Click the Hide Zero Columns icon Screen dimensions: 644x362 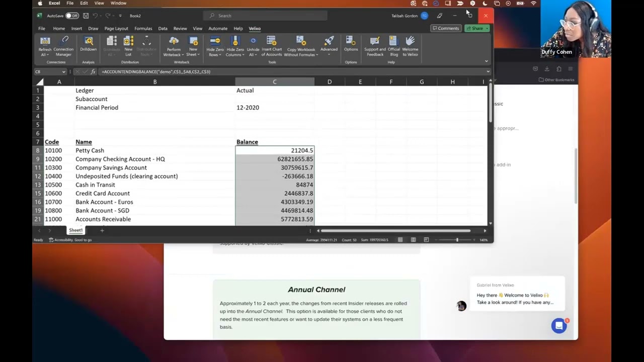coord(235,41)
